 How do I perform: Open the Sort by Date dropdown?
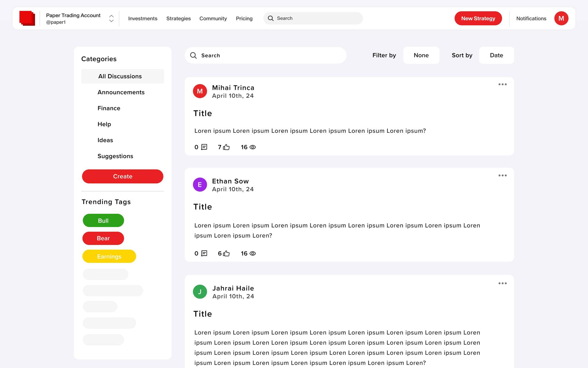496,55
